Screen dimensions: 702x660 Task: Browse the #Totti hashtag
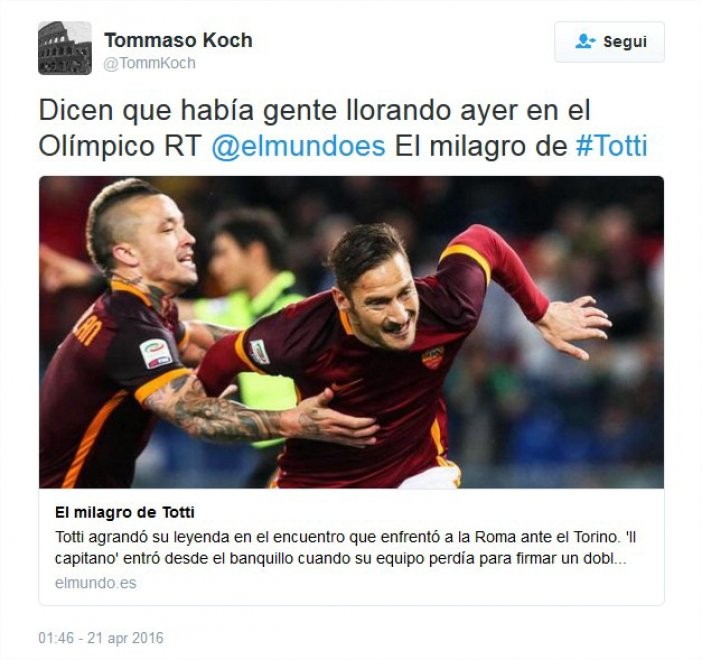(x=612, y=146)
